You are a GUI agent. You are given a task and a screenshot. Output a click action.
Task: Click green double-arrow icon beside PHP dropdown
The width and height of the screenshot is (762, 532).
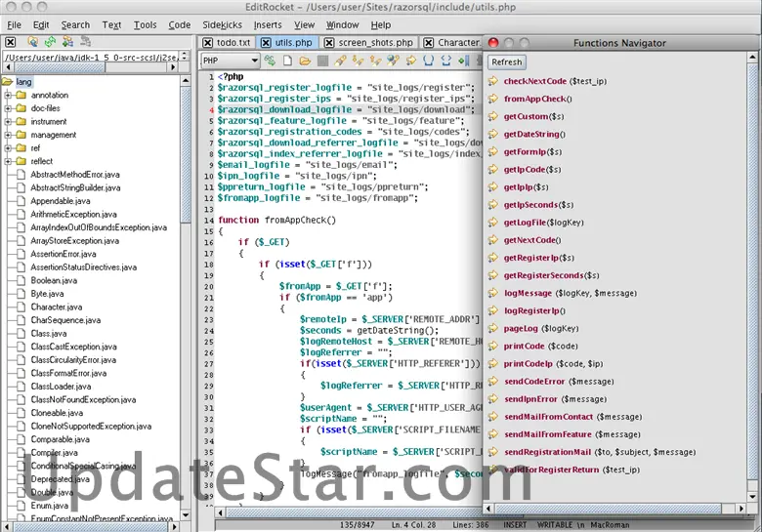270,61
